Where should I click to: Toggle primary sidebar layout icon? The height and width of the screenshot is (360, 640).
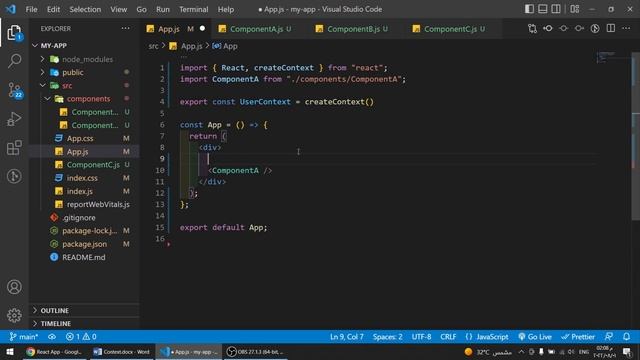529,9
